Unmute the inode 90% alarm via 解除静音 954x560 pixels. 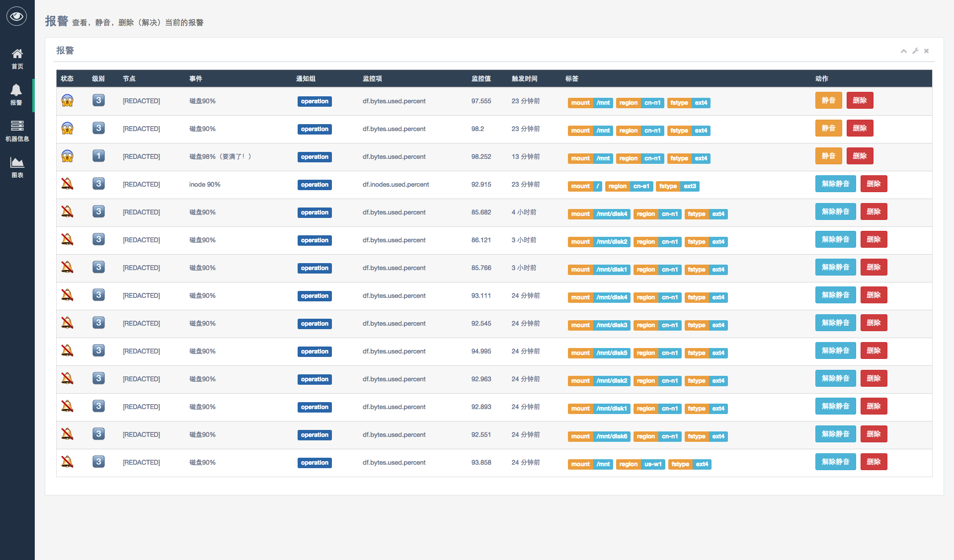pos(835,184)
